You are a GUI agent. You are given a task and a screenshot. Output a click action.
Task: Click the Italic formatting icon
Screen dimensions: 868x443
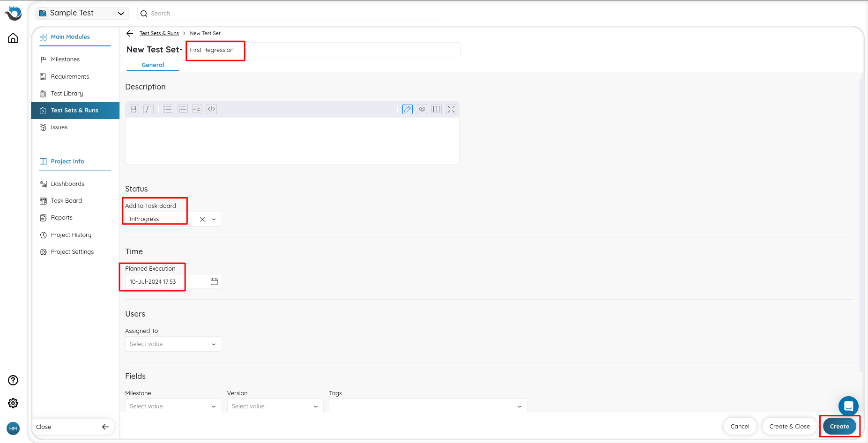click(148, 109)
